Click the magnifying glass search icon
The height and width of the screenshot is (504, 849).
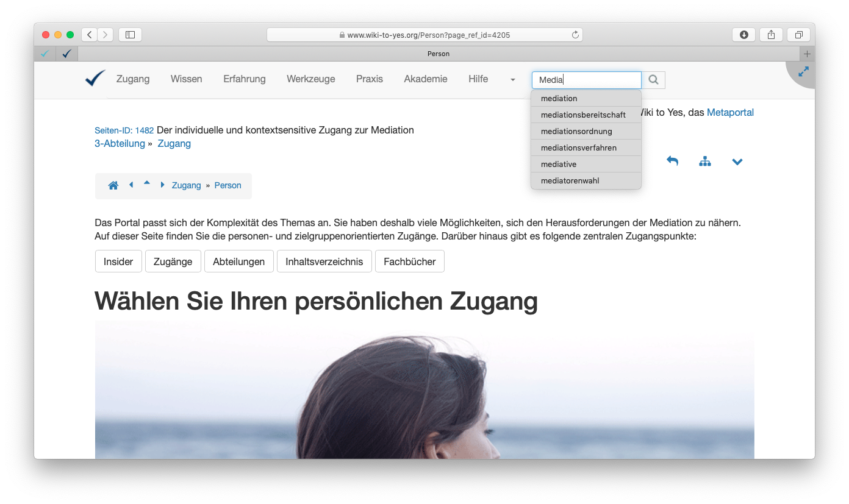[653, 79]
